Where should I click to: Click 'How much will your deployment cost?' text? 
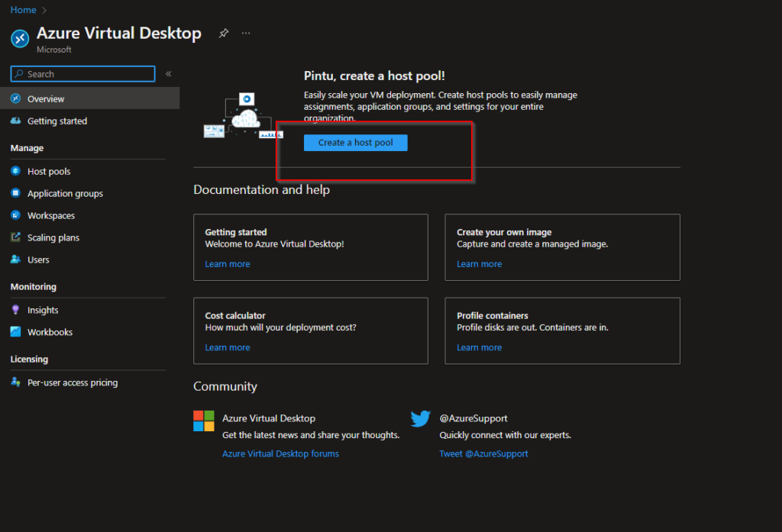(281, 327)
